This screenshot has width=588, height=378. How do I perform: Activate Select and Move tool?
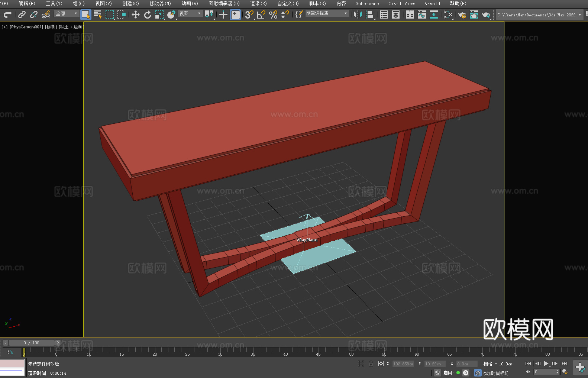tap(136, 14)
